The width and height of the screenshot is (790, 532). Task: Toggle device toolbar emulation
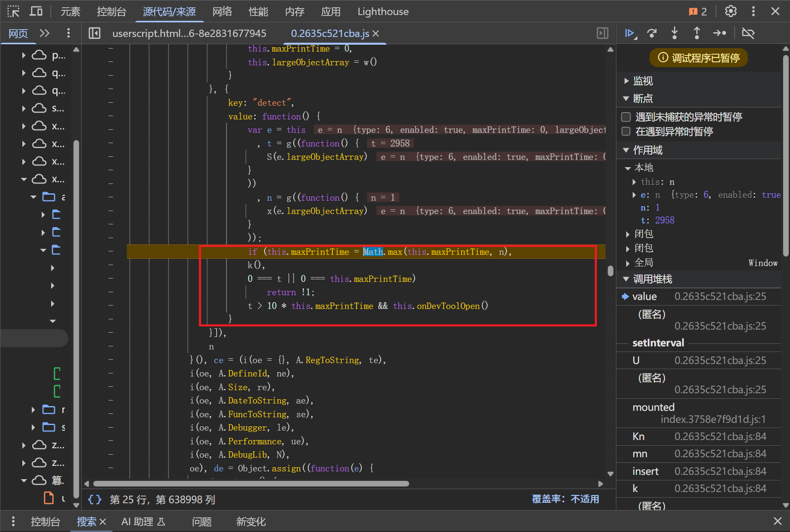[x=36, y=11]
